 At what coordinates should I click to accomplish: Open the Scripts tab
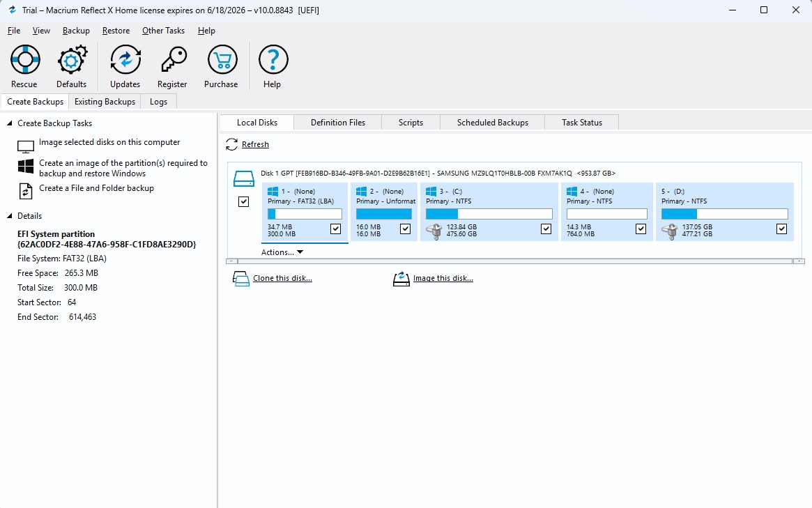411,123
